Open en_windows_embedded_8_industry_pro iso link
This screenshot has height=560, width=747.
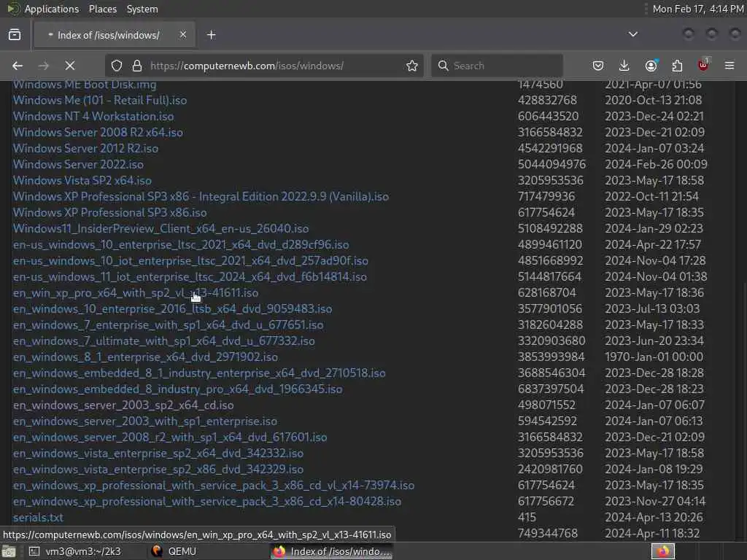tap(177, 389)
